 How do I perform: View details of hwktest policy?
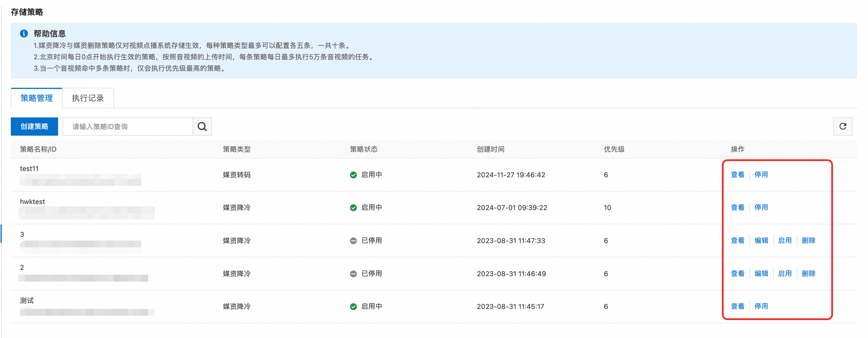click(737, 207)
